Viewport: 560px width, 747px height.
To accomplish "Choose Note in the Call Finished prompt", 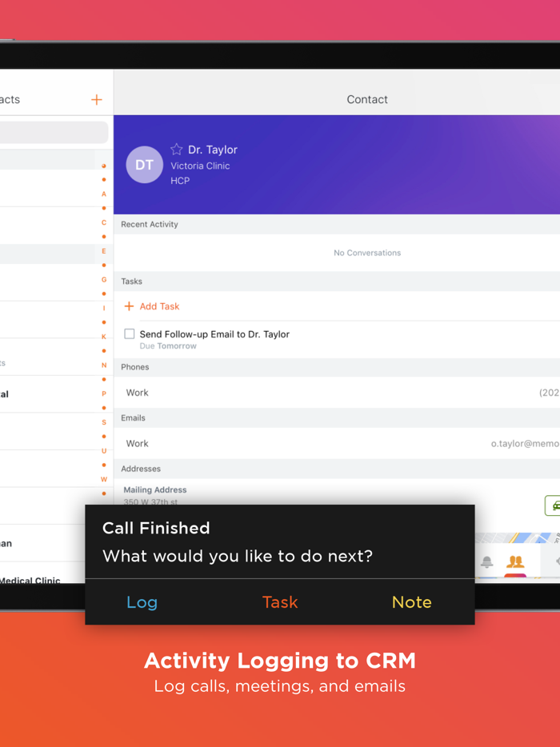I will (x=412, y=602).
